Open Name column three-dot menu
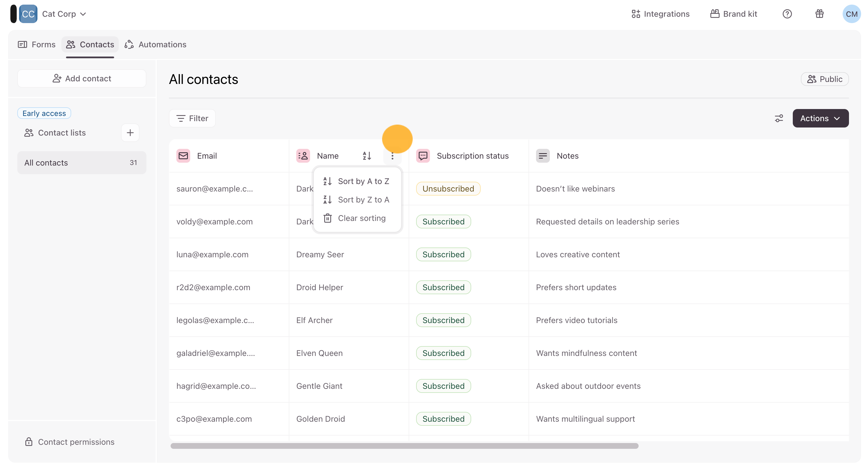This screenshot has height=469, width=868. pos(392,155)
